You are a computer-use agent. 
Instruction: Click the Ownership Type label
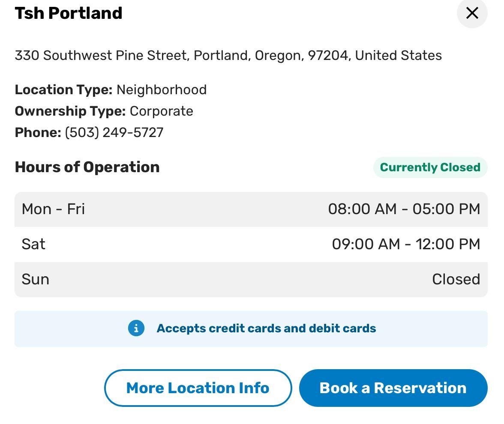(70, 111)
